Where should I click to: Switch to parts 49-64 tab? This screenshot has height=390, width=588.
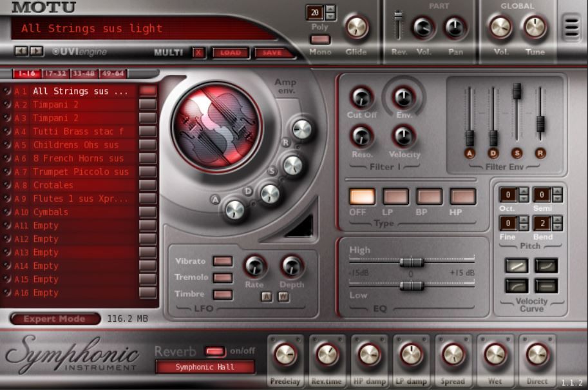coord(113,73)
